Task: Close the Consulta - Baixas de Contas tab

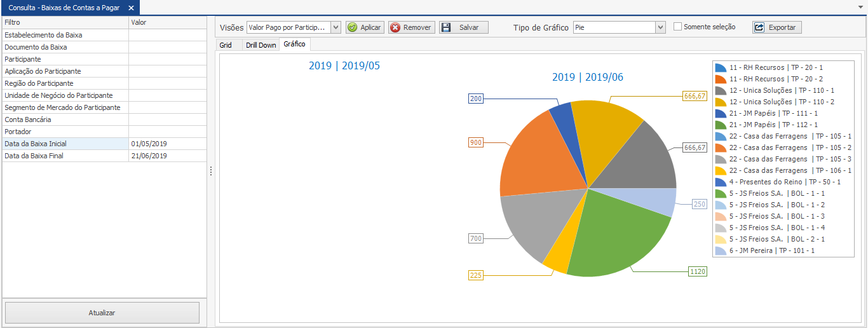Action: point(131,8)
